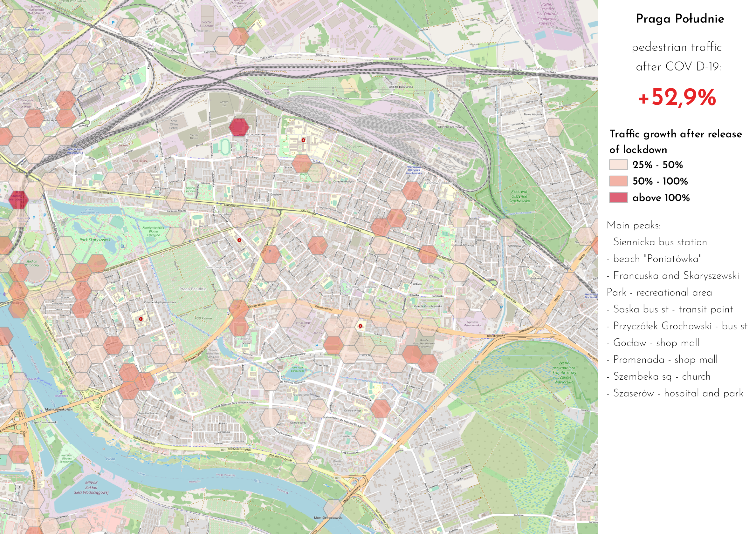This screenshot has height=534, width=756.
Task: Click dark red hexagon over Stadion Narodowy station
Action: pos(18,199)
